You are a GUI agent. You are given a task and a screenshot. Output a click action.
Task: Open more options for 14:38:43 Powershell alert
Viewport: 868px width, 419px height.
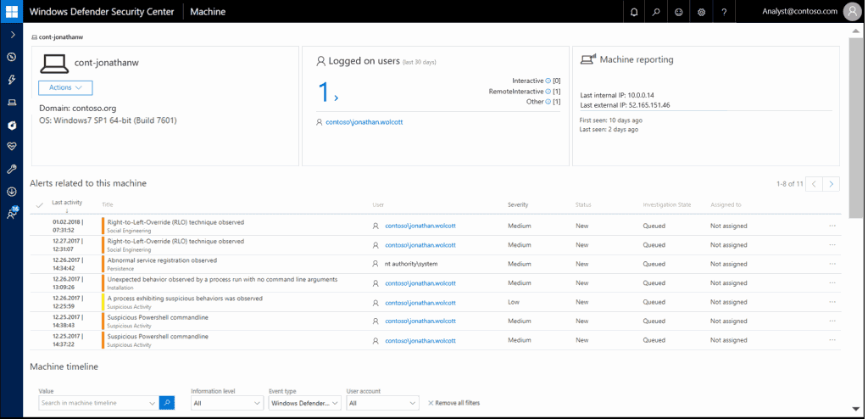click(x=832, y=321)
